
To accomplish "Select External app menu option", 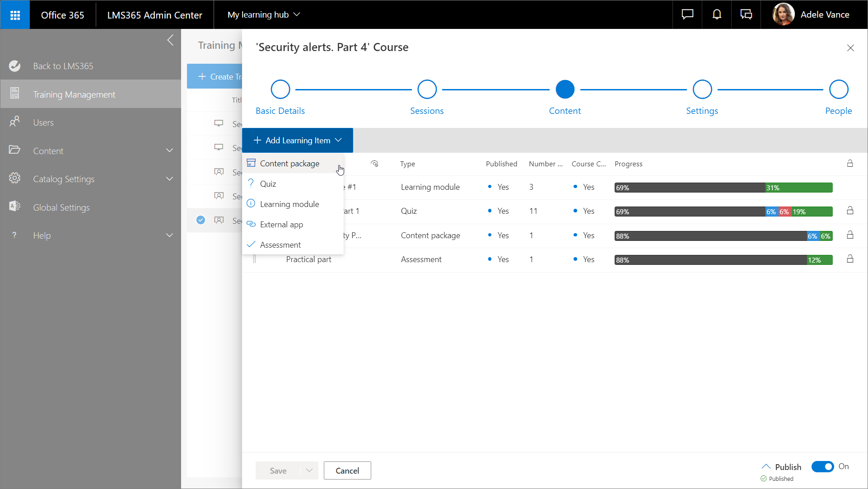I will pos(281,225).
